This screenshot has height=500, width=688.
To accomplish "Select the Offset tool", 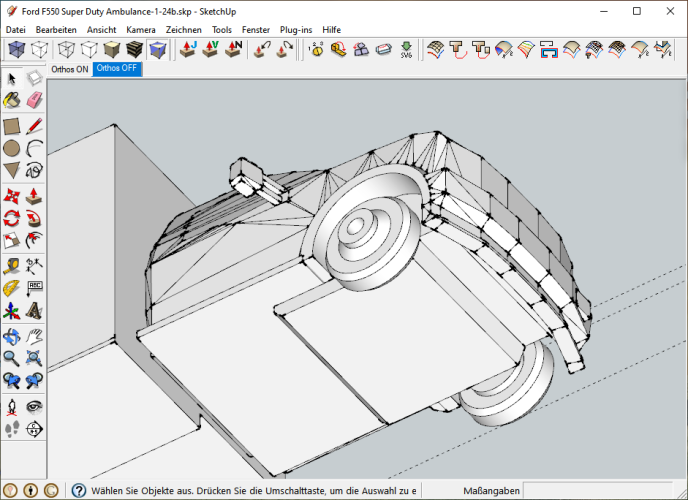I will 34,240.
